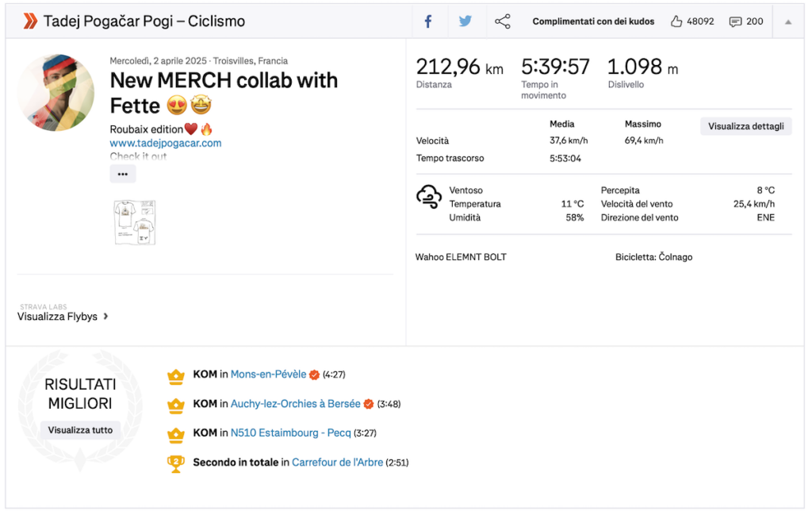Image resolution: width=812 pixels, height=515 pixels.
Task: Open the Auchy-lez-Orchies à Bersée segment
Action: pyautogui.click(x=295, y=404)
